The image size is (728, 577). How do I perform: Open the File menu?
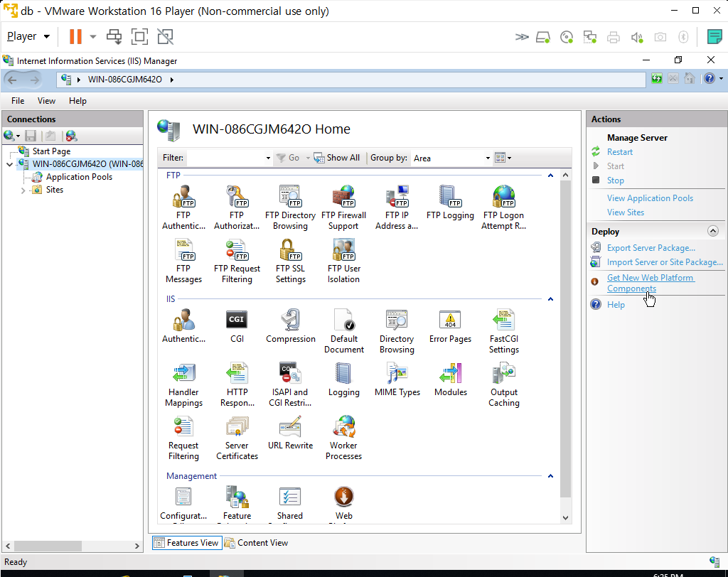pyautogui.click(x=18, y=101)
